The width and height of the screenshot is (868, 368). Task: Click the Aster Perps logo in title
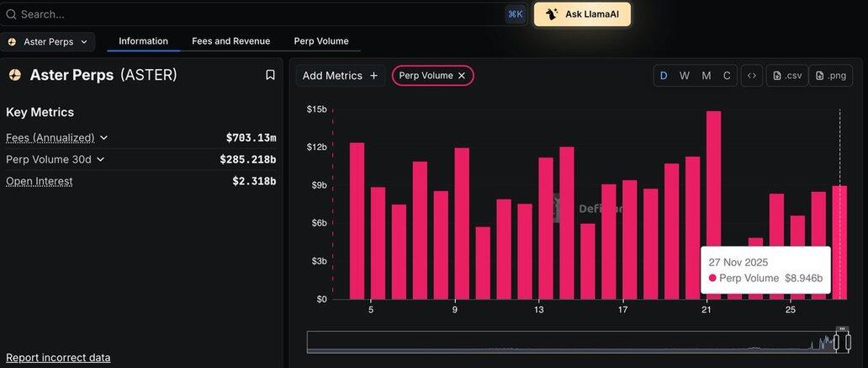click(x=15, y=75)
